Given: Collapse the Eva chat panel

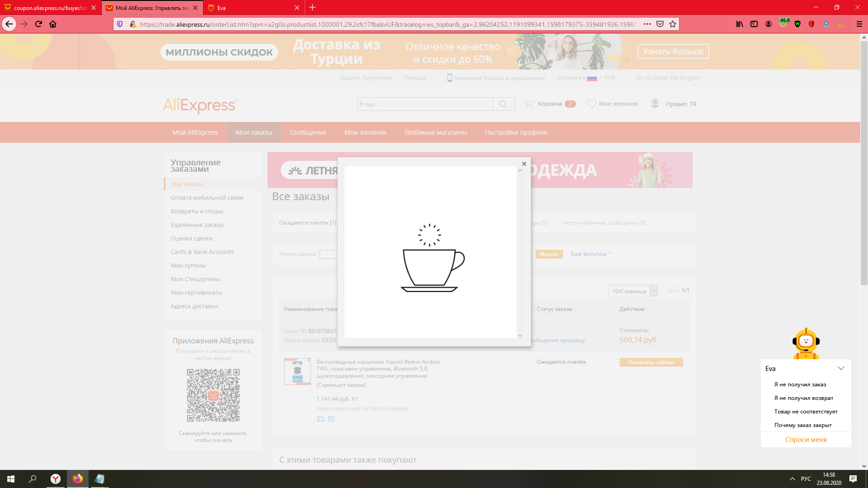Looking at the screenshot, I should pos(841,368).
